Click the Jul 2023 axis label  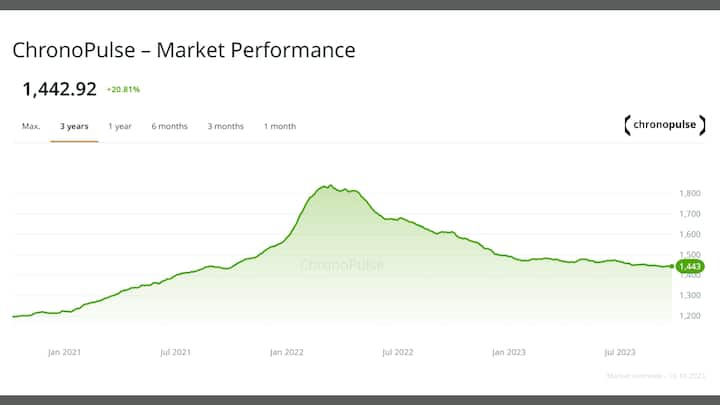pos(620,352)
